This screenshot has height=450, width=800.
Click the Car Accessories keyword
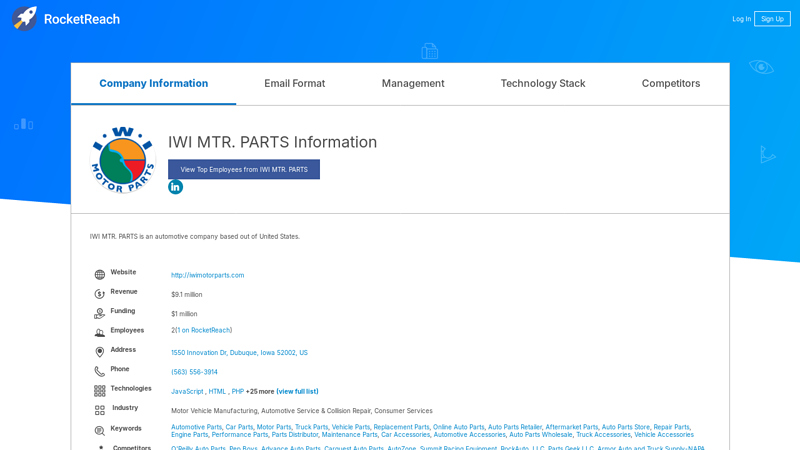(406, 435)
